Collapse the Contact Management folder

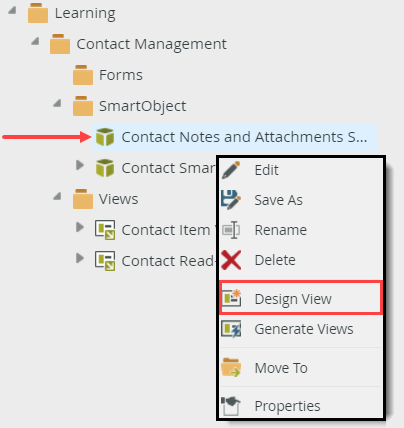(x=35, y=41)
